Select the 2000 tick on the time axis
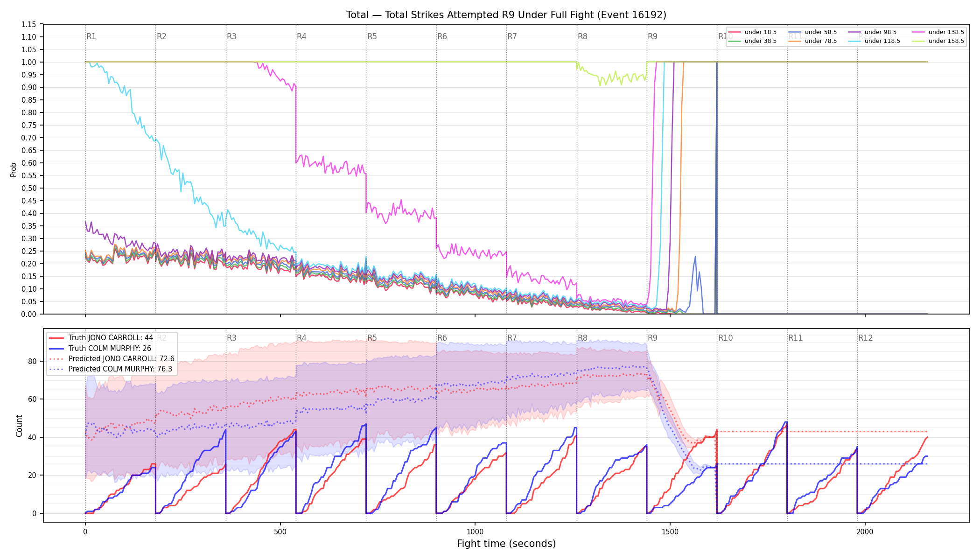Image resolution: width=980 pixels, height=560 pixels. point(865,532)
